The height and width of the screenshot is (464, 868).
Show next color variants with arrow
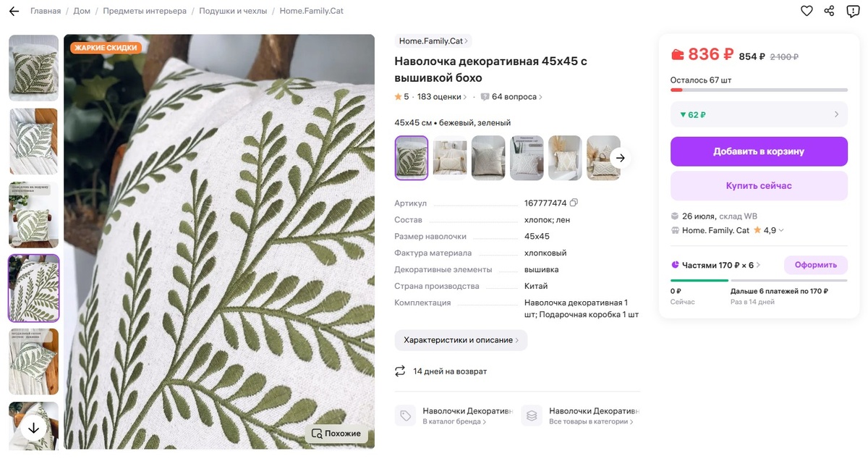620,158
